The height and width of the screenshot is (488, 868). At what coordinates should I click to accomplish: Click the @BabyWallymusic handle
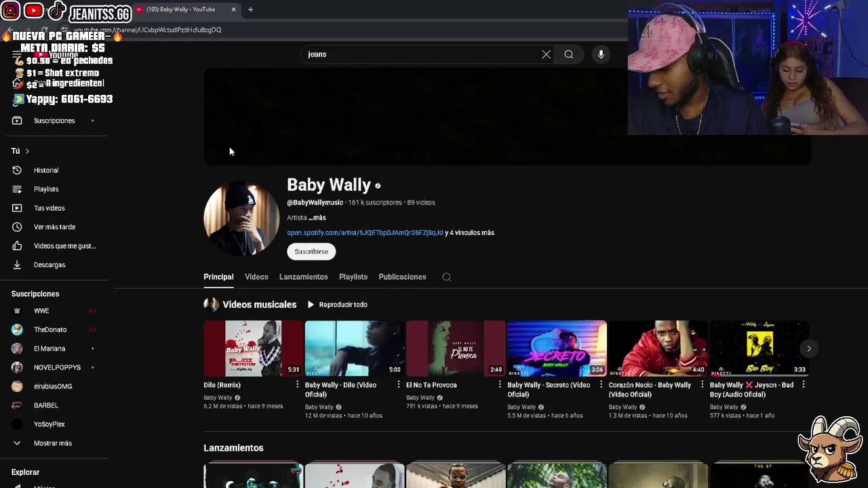click(x=315, y=203)
